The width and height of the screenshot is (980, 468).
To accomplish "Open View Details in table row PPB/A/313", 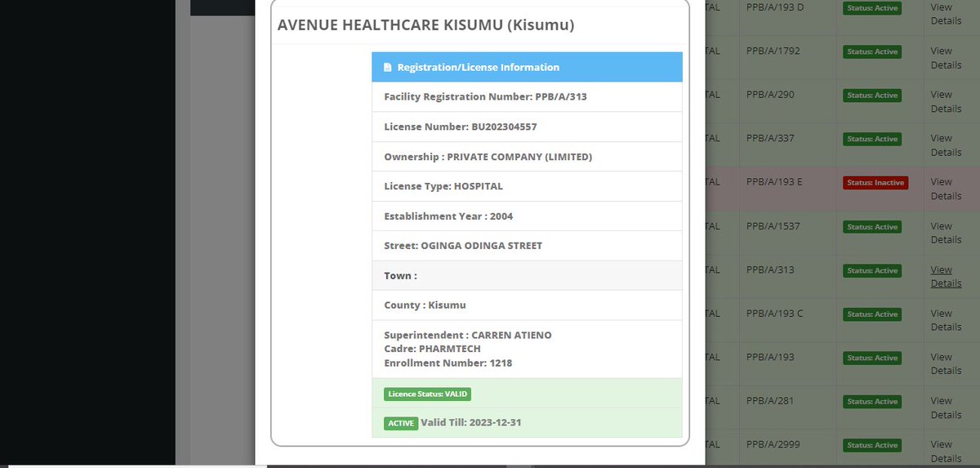I will [946, 276].
